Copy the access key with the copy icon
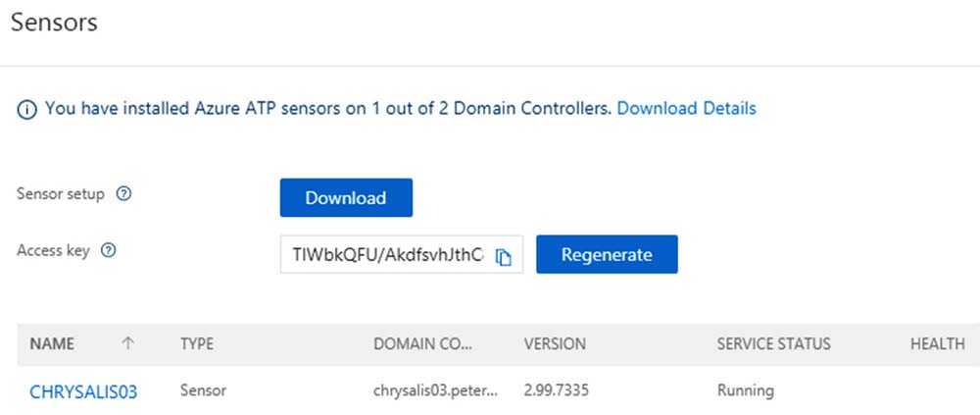This screenshot has width=980, height=415. pyautogui.click(x=504, y=256)
